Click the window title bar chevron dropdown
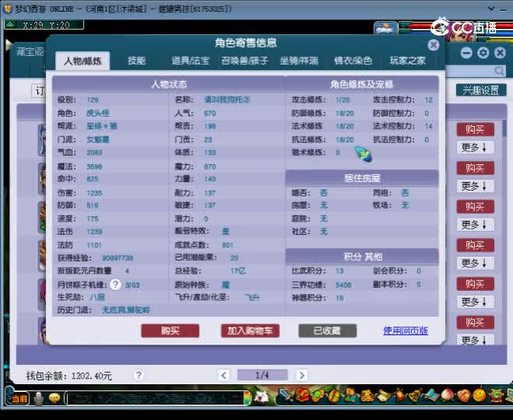Screen dimensions: 513x420 click(x=491, y=9)
